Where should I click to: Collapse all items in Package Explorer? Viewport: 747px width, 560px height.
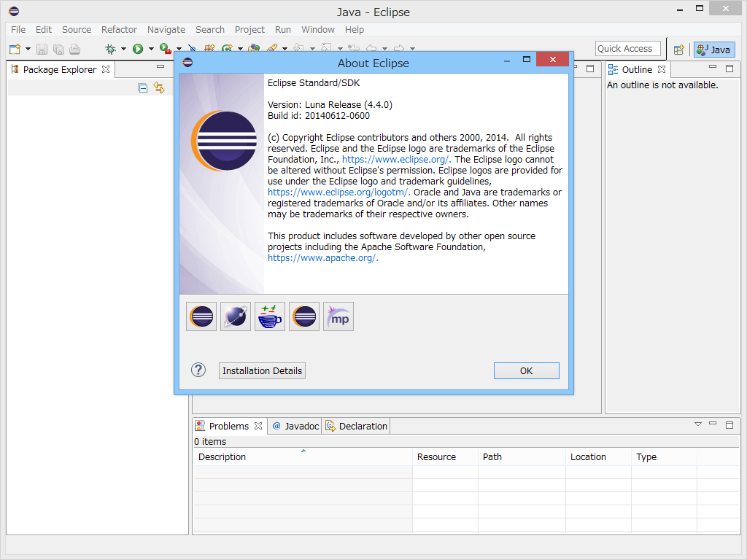tap(142, 87)
